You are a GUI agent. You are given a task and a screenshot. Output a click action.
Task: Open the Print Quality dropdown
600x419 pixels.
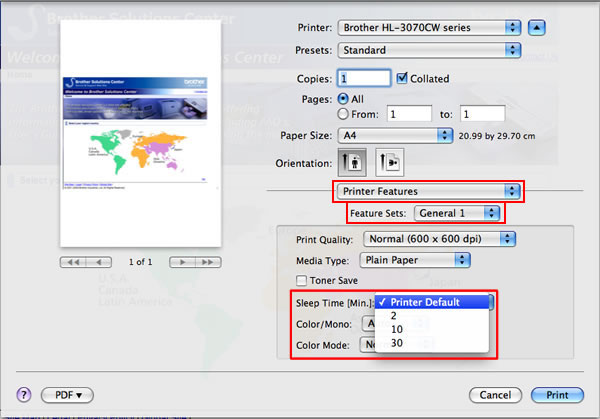click(439, 239)
